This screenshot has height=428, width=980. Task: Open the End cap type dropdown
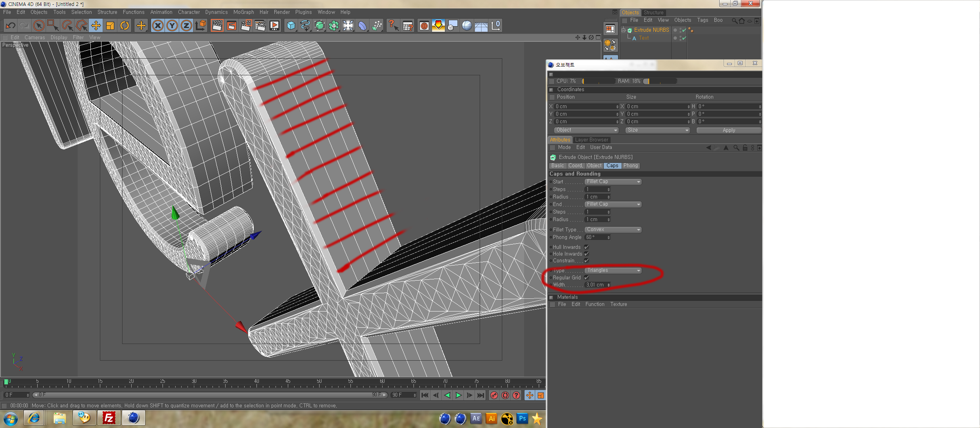[x=613, y=204]
